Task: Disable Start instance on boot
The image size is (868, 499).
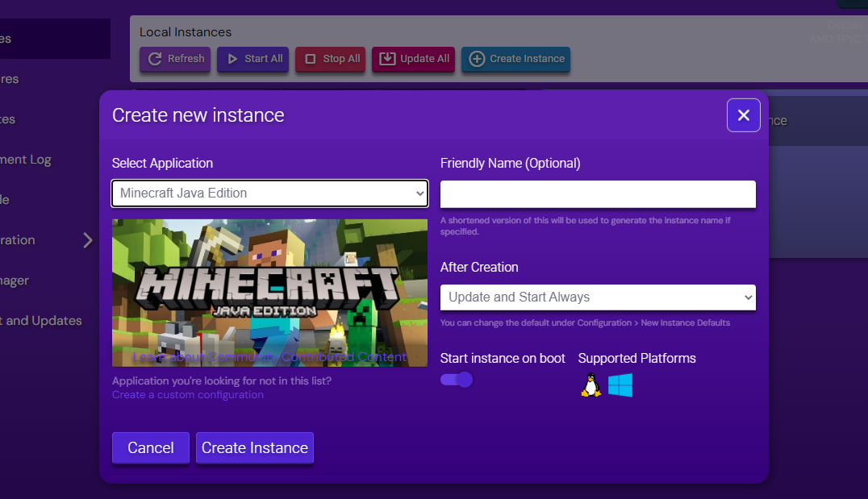Action: [x=456, y=379]
